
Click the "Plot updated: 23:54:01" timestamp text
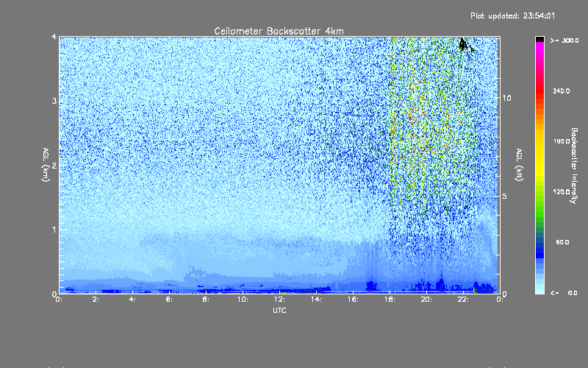pyautogui.click(x=512, y=15)
